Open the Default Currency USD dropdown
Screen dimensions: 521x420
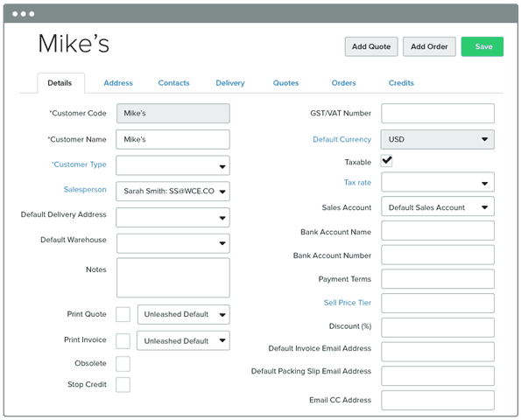pos(438,139)
